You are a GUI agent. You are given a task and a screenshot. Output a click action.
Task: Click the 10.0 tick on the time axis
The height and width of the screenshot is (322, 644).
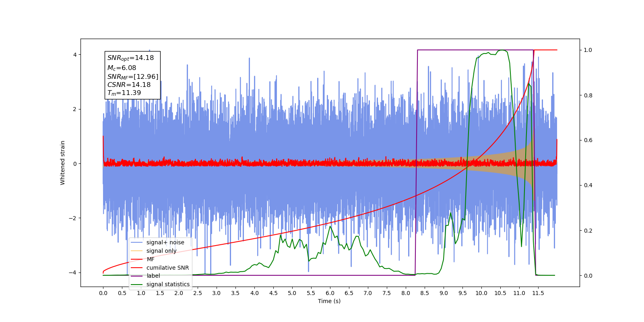[x=481, y=293]
